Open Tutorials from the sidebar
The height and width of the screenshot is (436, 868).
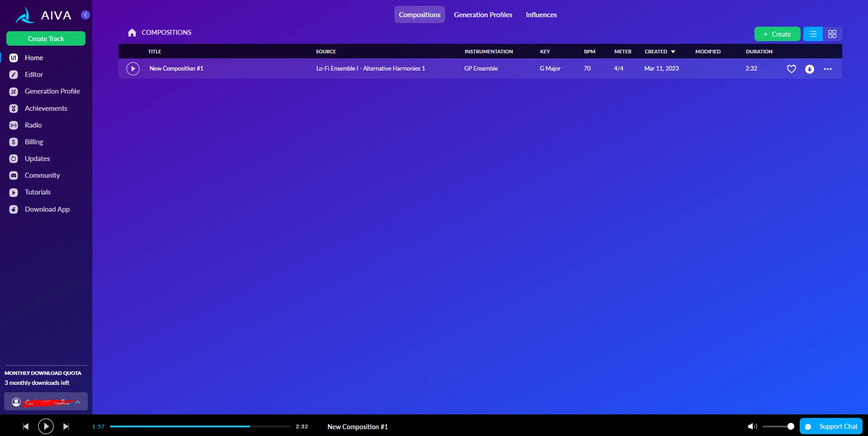38,192
